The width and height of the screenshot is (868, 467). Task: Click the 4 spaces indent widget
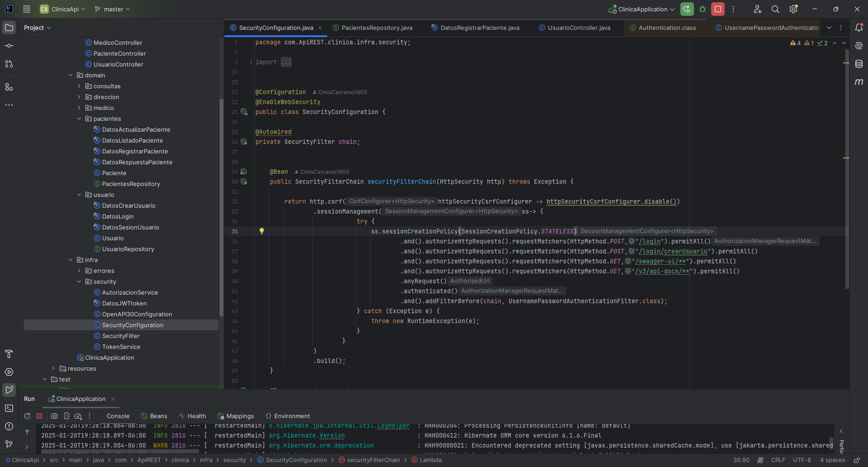[x=832, y=460]
